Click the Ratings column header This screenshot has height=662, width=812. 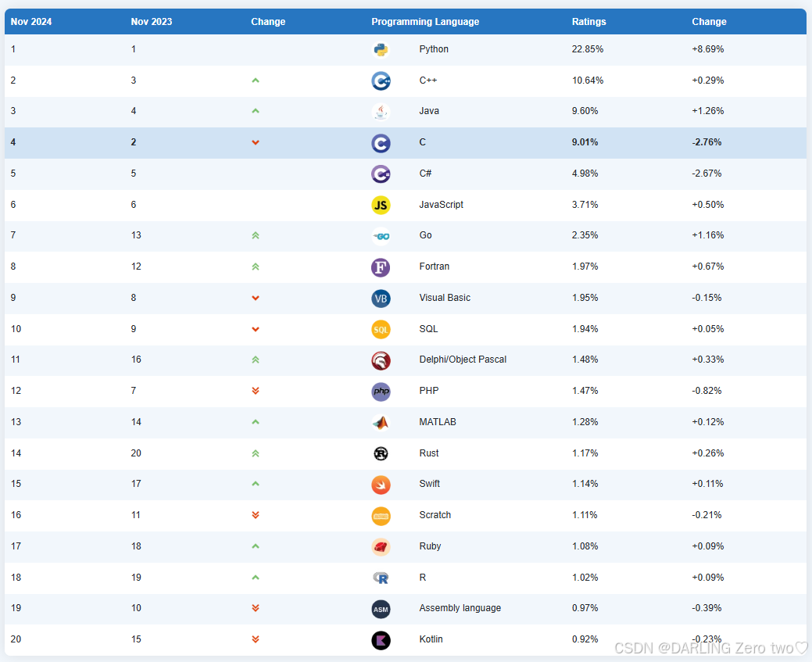(588, 22)
